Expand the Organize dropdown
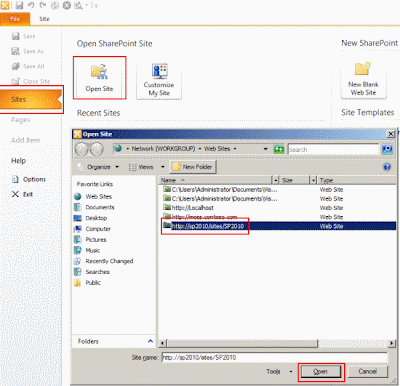Screen dimensions: 400x386 (117, 167)
